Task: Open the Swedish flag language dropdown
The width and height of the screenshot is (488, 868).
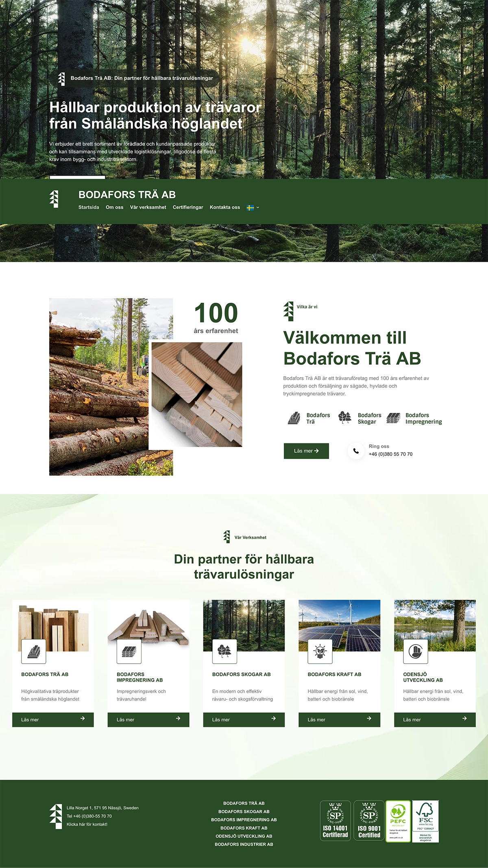Action: 253,208
